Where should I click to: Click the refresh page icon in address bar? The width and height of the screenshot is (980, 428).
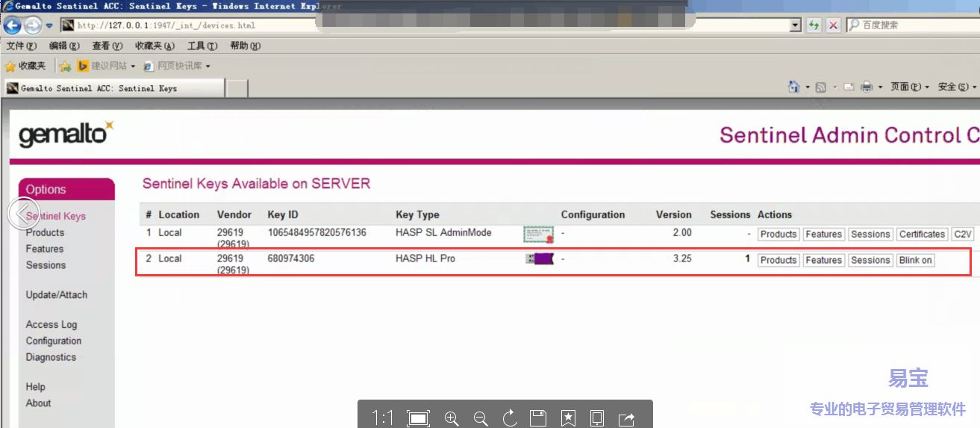tap(814, 25)
